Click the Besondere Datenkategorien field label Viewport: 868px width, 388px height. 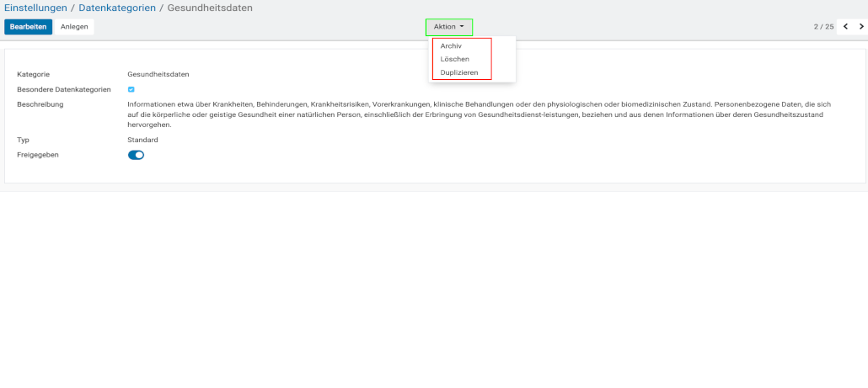tap(64, 89)
